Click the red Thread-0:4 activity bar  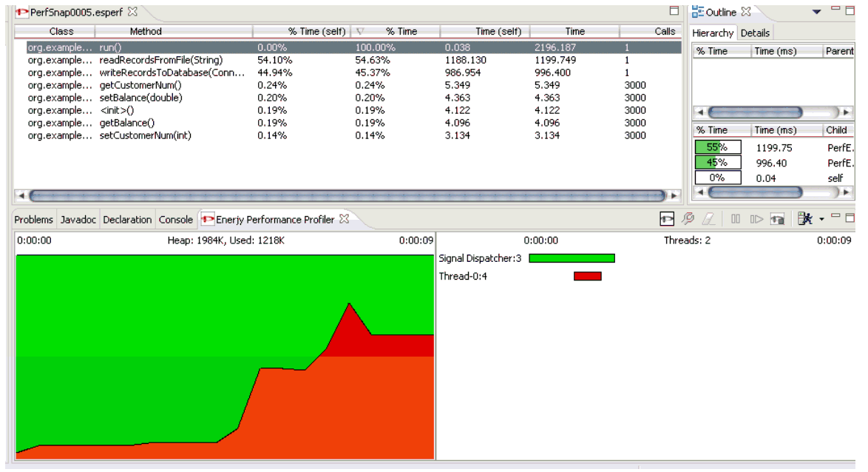coord(587,276)
